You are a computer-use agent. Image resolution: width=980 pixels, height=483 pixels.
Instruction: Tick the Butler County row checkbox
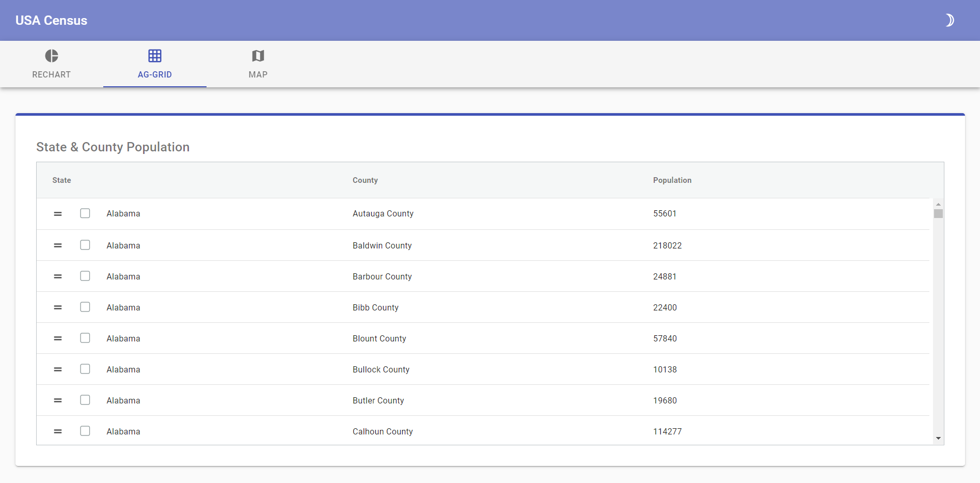85,400
